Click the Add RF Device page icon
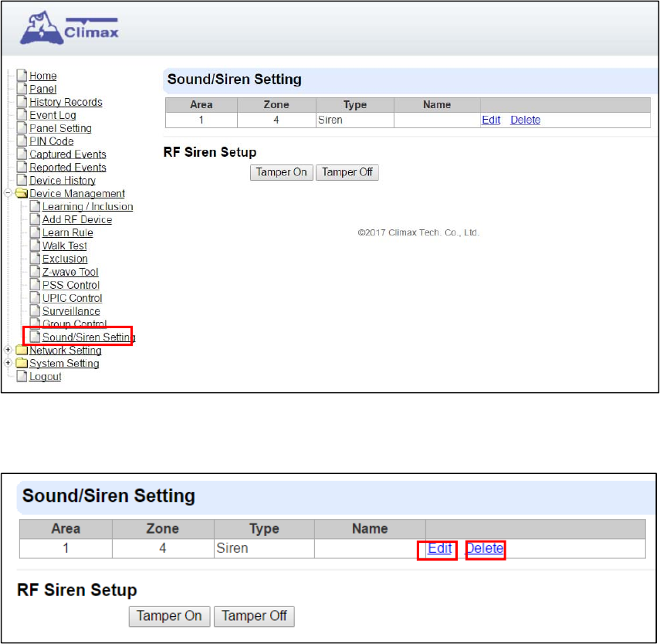The width and height of the screenshot is (660, 644). (36, 219)
